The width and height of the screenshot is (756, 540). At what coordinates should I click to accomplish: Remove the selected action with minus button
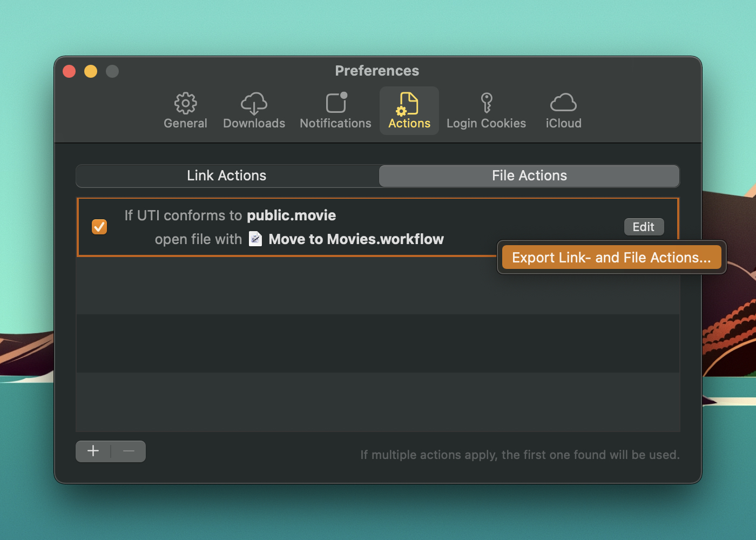129,451
